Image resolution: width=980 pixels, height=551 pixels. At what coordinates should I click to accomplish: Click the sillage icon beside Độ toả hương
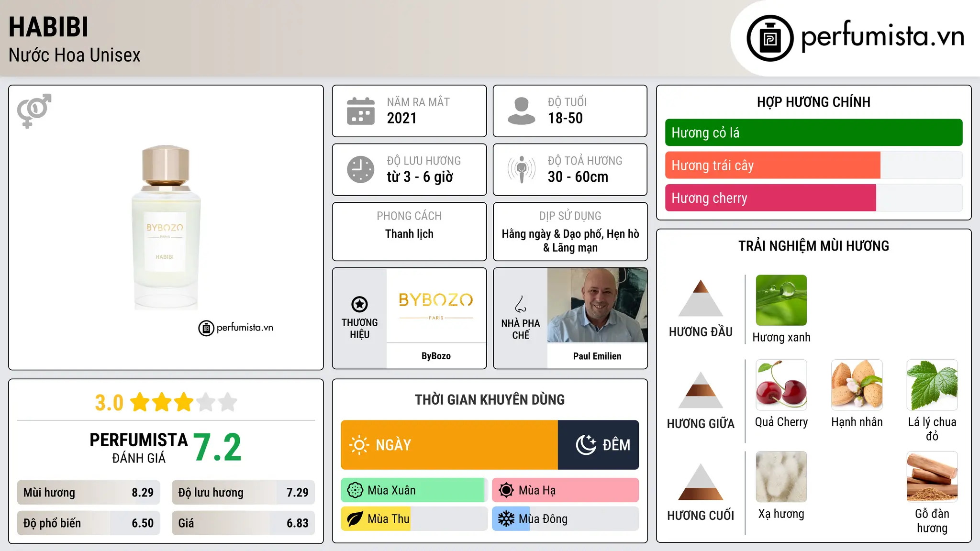[522, 169]
